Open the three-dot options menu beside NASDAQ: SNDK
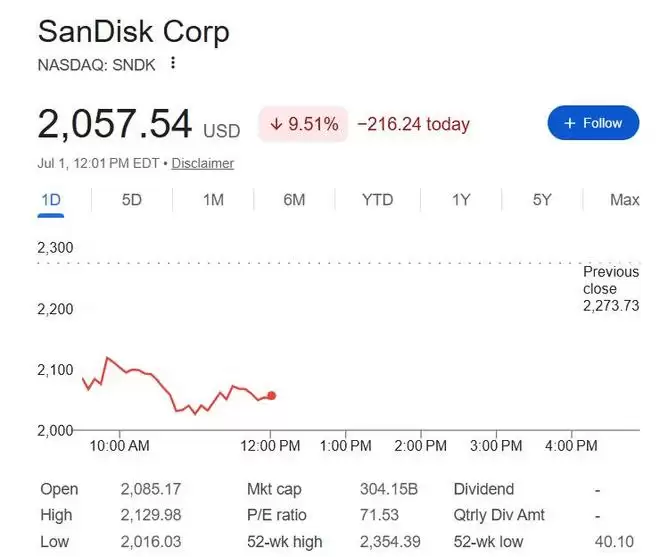Viewport: 660px width, 557px height. tap(173, 64)
